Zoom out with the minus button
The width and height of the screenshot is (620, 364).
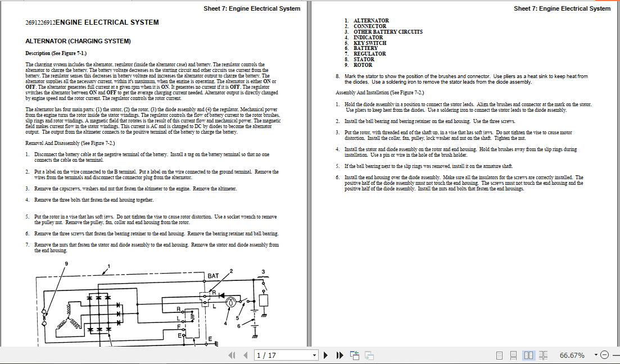604,355
